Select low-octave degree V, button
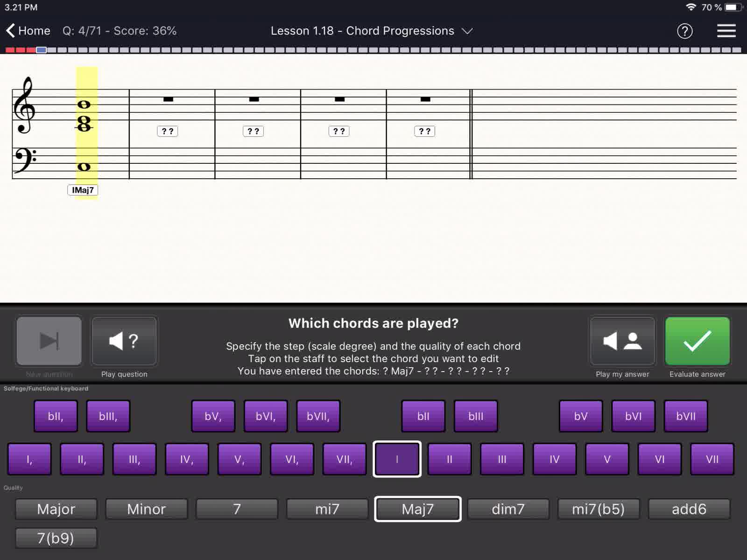The height and width of the screenshot is (560, 747). point(239,459)
